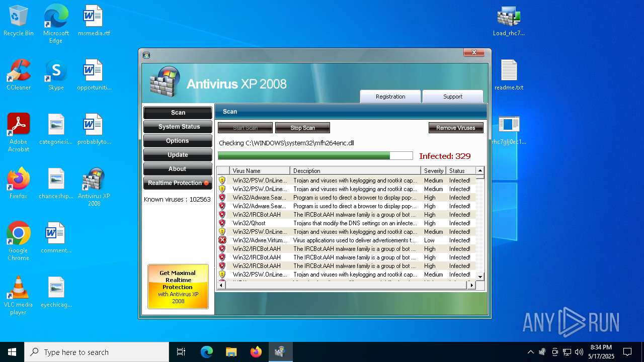Launch Edge from the taskbar
Viewport: 644px width, 362px height.
point(207,352)
